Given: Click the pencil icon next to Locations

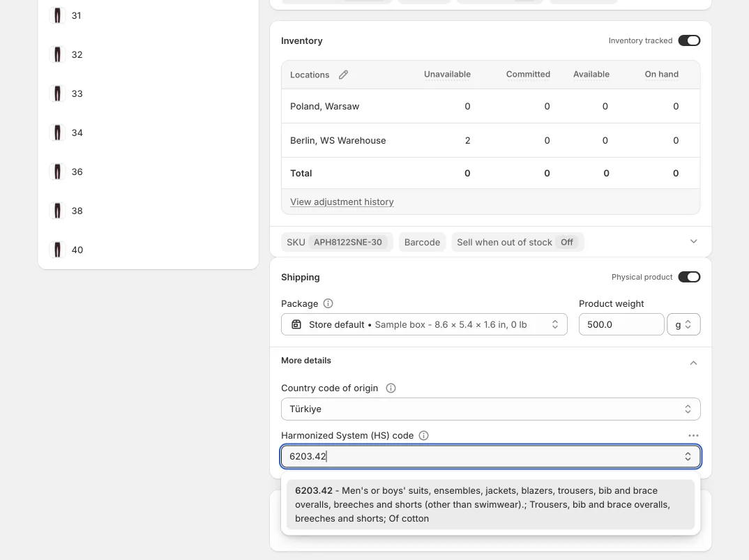Looking at the screenshot, I should click(x=343, y=75).
